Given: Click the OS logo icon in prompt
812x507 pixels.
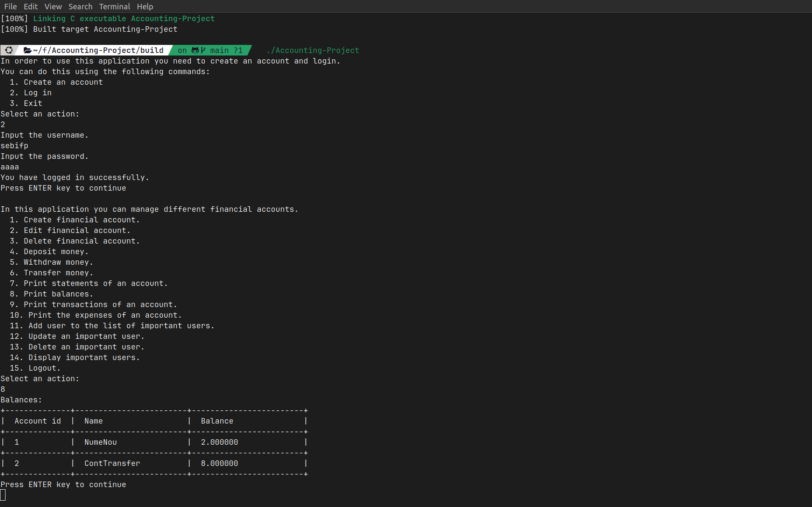Looking at the screenshot, I should (8, 50).
